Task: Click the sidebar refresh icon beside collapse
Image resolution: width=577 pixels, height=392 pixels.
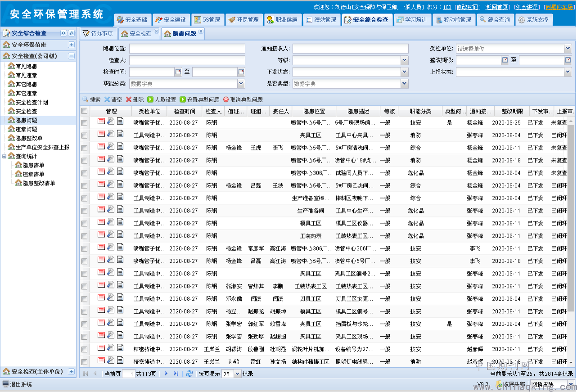Action: click(x=71, y=33)
